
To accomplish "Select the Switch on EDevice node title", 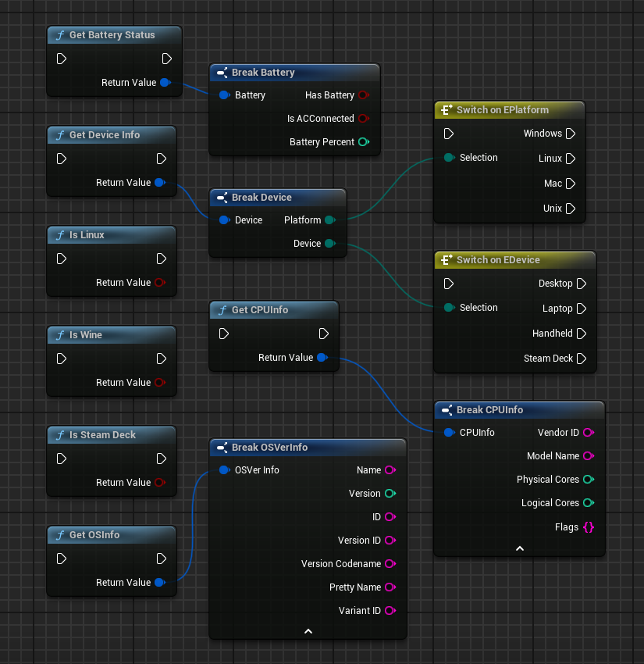I will tap(498, 260).
